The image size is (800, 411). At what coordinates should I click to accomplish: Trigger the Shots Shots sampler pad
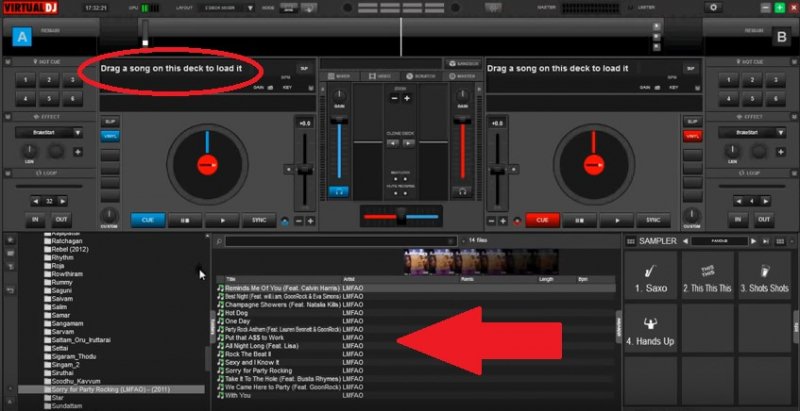tap(764, 276)
